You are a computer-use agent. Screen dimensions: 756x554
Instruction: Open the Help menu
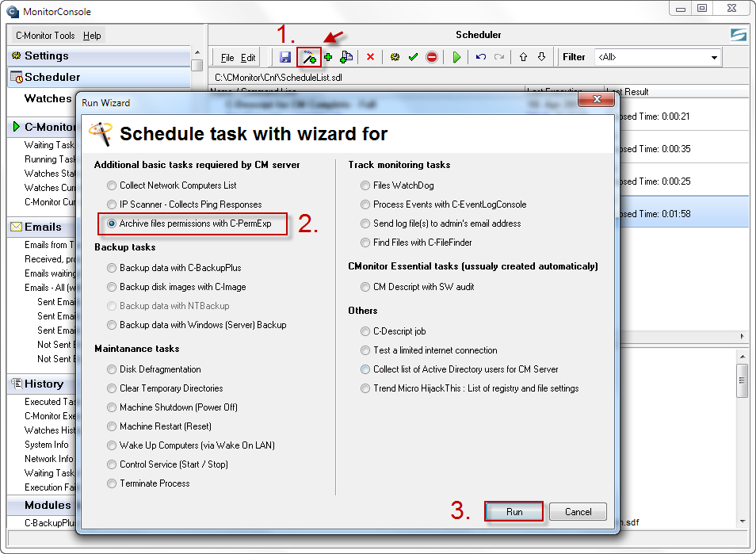coord(92,36)
